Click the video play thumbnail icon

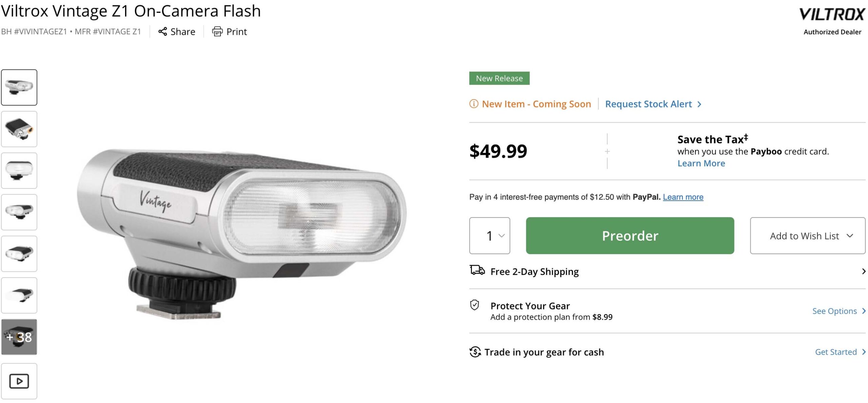19,381
